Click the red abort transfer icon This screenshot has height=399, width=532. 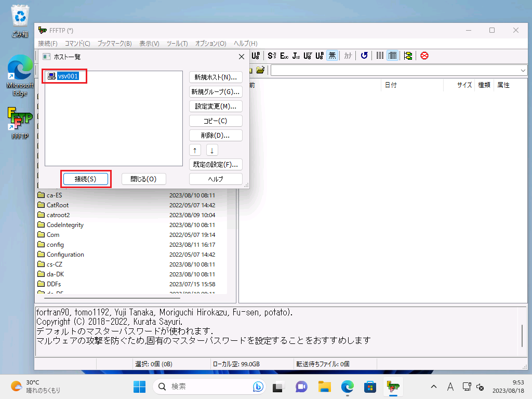pyautogui.click(x=424, y=56)
